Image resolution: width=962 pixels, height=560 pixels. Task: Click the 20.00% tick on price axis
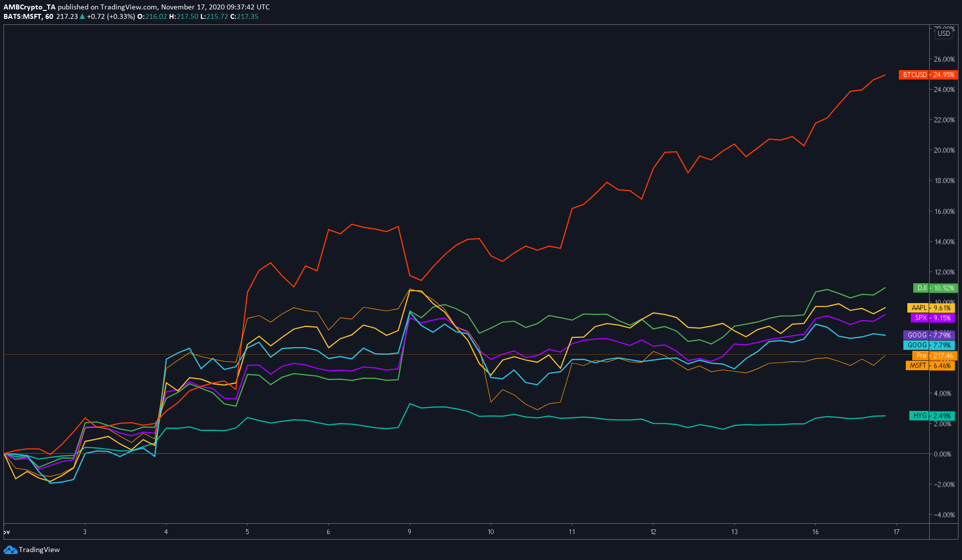tap(944, 151)
